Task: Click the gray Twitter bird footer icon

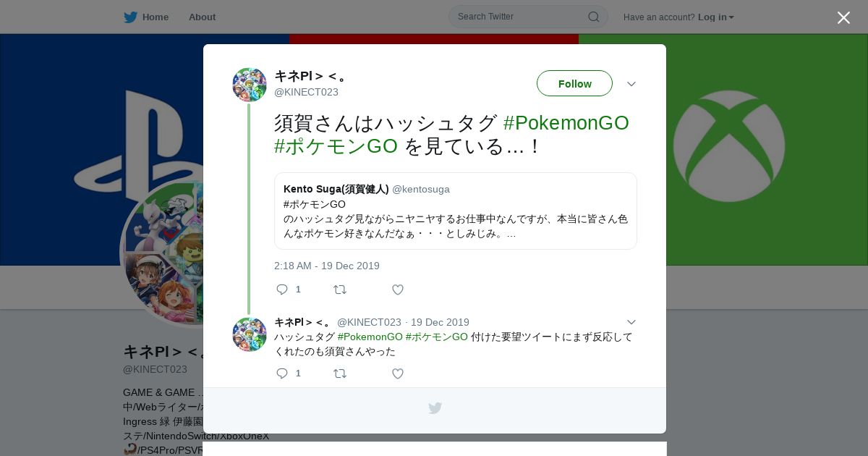Action: click(435, 408)
